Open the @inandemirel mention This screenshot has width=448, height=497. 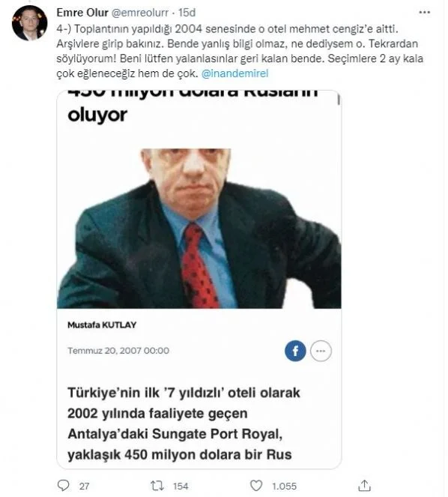(234, 73)
